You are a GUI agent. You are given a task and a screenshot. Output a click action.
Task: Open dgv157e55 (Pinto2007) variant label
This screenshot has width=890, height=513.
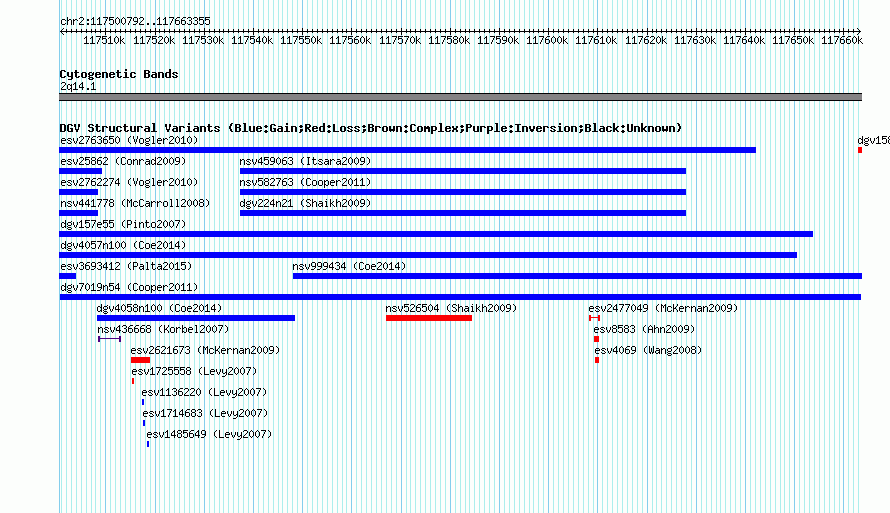click(123, 224)
